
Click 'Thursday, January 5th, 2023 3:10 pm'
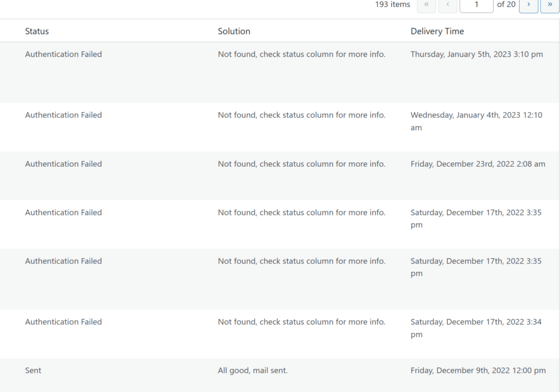476,54
